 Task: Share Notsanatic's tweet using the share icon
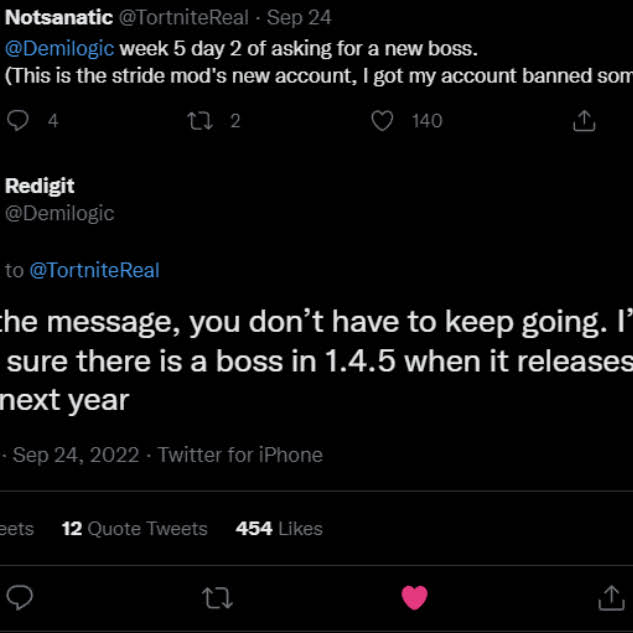pos(584,121)
